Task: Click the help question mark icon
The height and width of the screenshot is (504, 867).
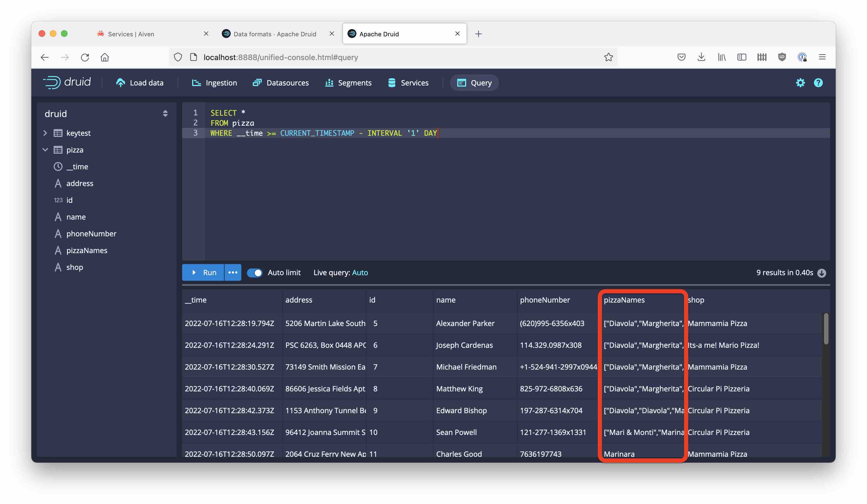Action: (818, 83)
